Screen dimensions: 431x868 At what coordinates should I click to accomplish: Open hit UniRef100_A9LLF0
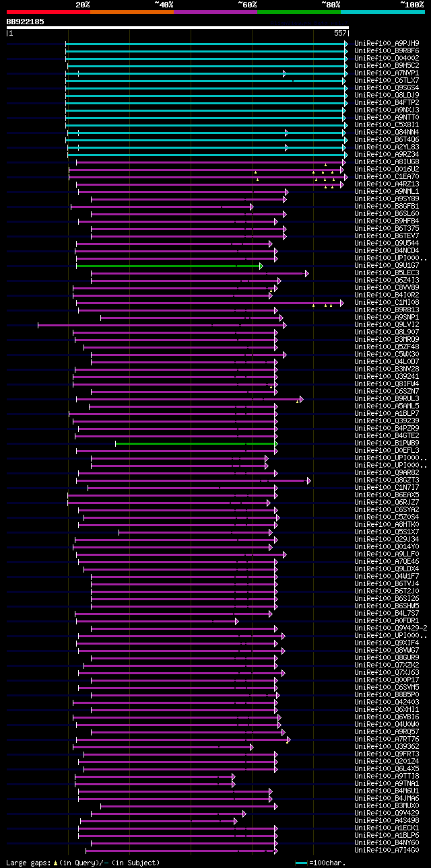point(387,554)
